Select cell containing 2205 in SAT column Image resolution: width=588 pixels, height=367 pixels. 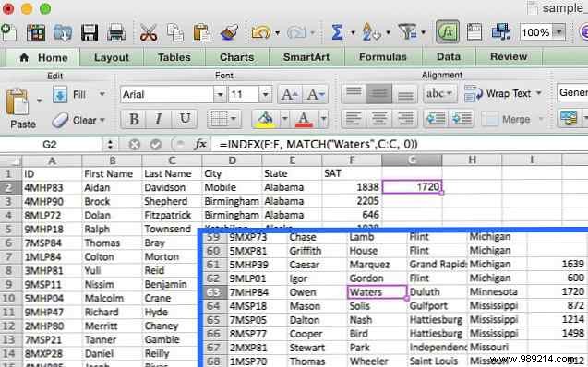(352, 201)
